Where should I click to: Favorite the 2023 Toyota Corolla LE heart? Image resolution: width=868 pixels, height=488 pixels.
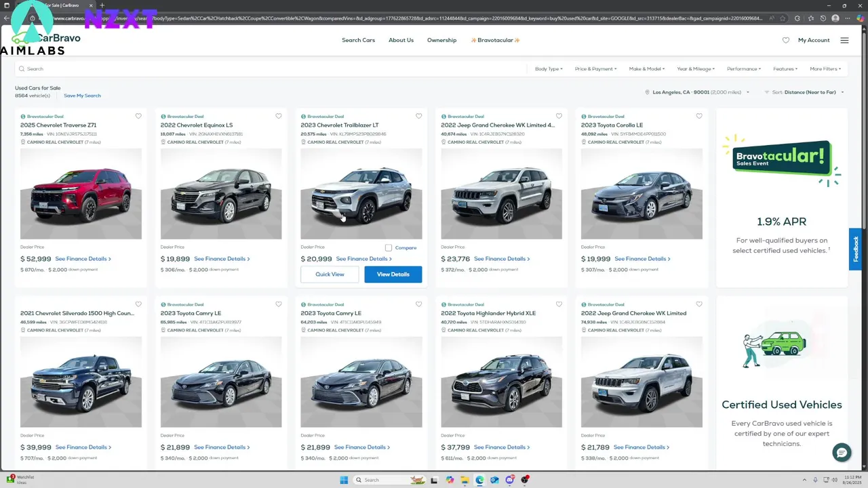(x=699, y=116)
